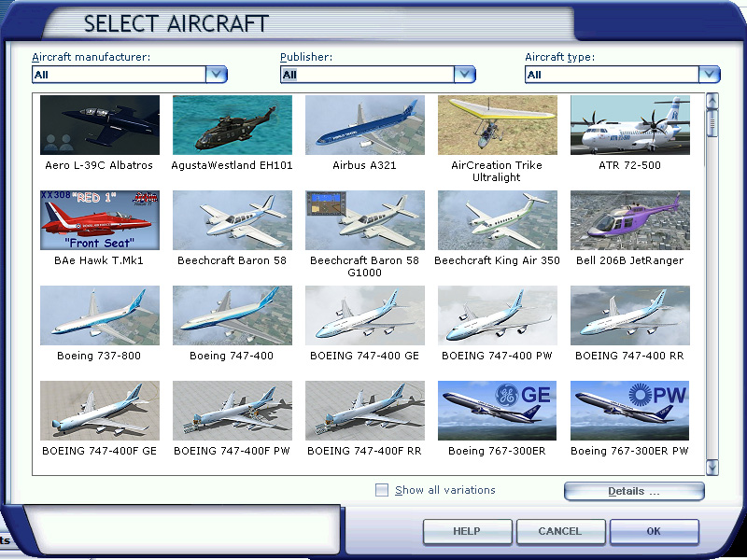Viewport: 747px width, 560px height.
Task: Choose the ATR 72-500 aircraft image
Action: [x=629, y=125]
